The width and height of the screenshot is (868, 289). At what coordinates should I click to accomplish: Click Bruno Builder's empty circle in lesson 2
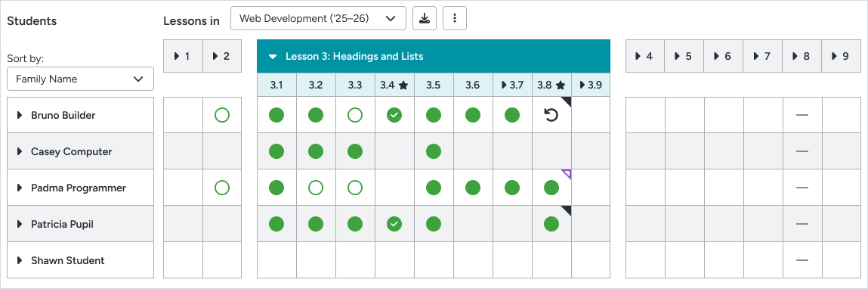(222, 116)
